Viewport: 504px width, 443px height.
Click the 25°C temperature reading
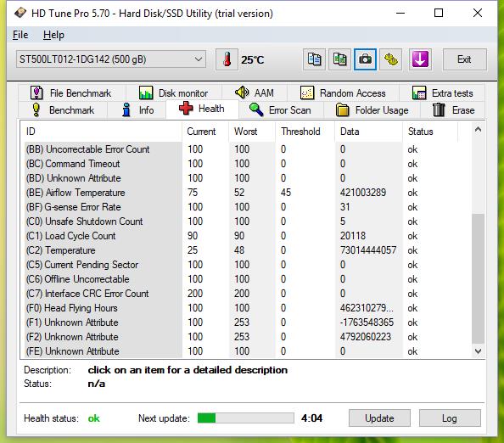(253, 59)
